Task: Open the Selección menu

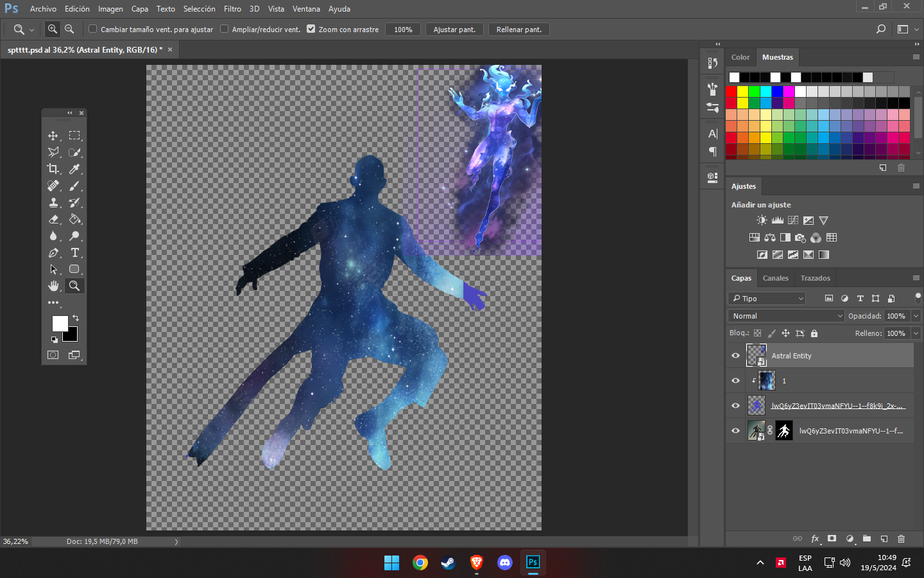Action: pos(199,9)
